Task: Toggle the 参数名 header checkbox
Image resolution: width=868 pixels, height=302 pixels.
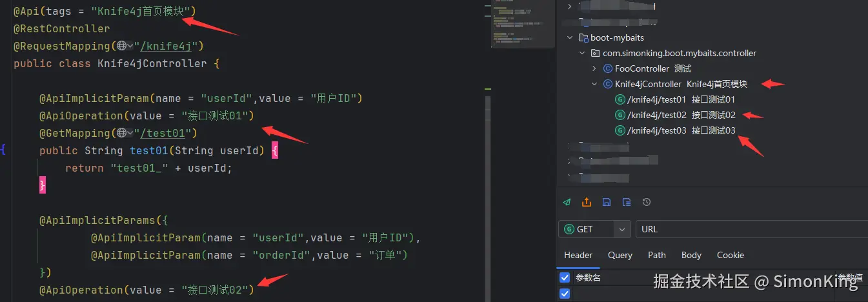Action: (565, 277)
